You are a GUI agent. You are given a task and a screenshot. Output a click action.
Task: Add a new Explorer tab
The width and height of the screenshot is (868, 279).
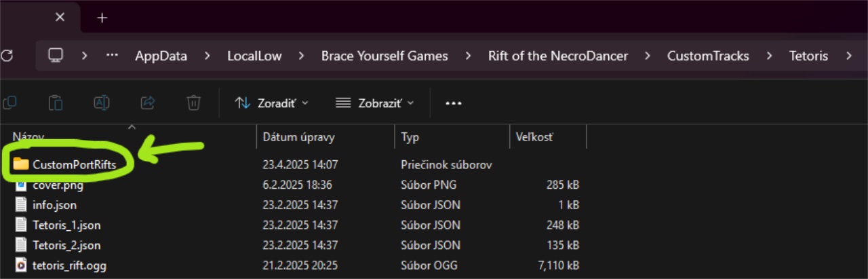(x=102, y=18)
